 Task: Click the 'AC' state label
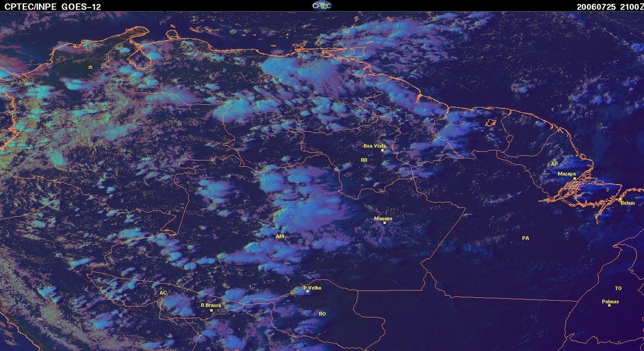[x=163, y=293]
